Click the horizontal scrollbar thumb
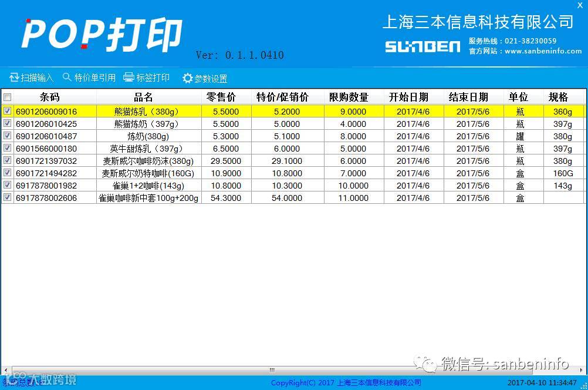Image resolution: width=588 pixels, height=390 pixels. pyautogui.click(x=272, y=370)
